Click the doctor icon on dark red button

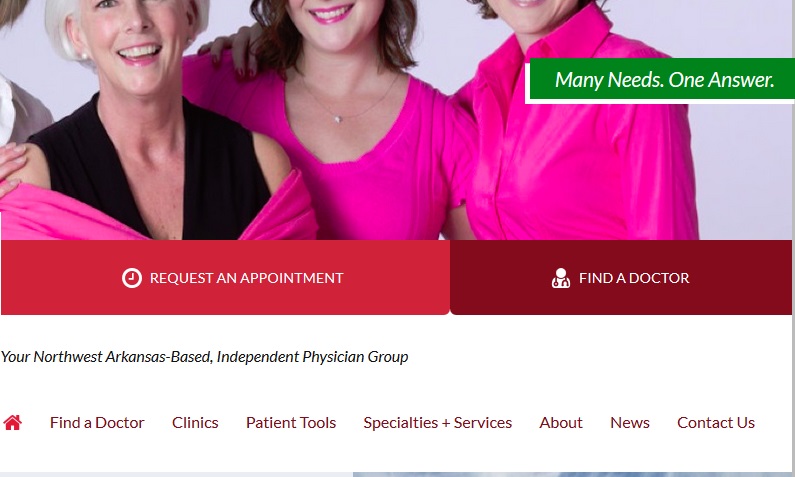pyautogui.click(x=561, y=278)
